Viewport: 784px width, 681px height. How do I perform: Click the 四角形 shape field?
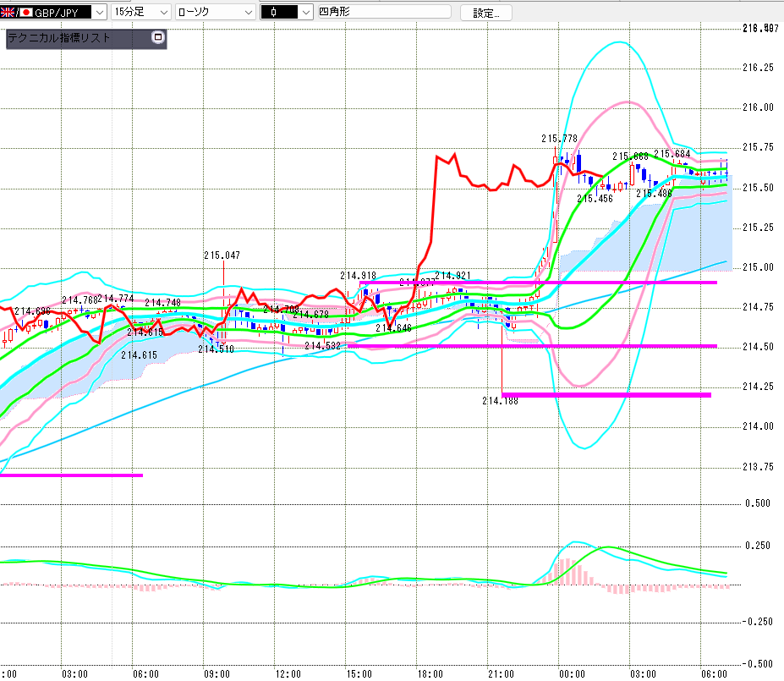click(x=385, y=12)
